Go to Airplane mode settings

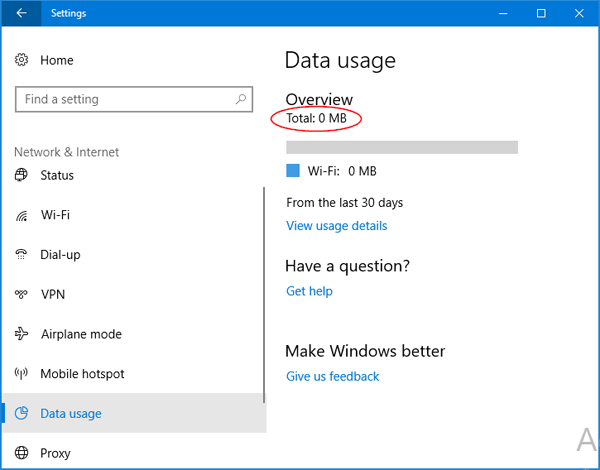point(81,334)
